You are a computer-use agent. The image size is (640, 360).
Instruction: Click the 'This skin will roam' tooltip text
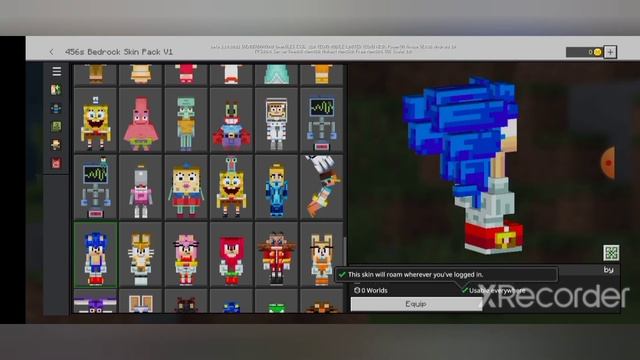pos(415,275)
